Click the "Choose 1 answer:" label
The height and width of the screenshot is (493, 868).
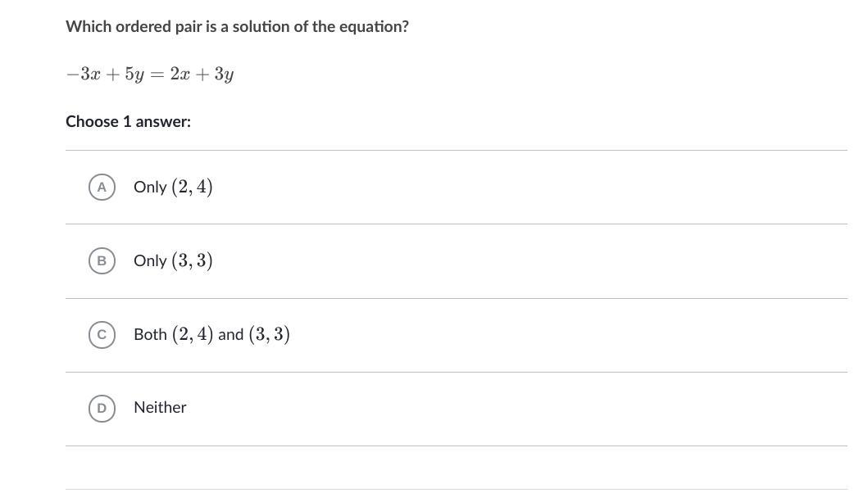click(x=128, y=121)
